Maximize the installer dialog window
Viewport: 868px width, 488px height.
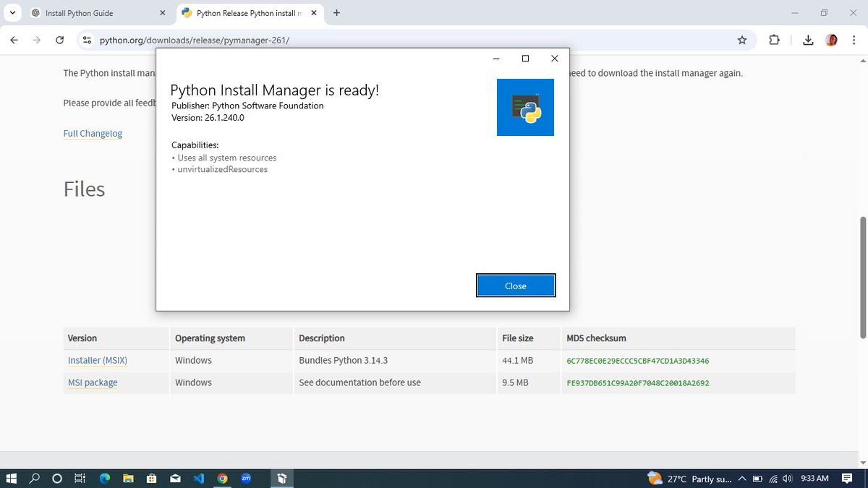tap(525, 59)
